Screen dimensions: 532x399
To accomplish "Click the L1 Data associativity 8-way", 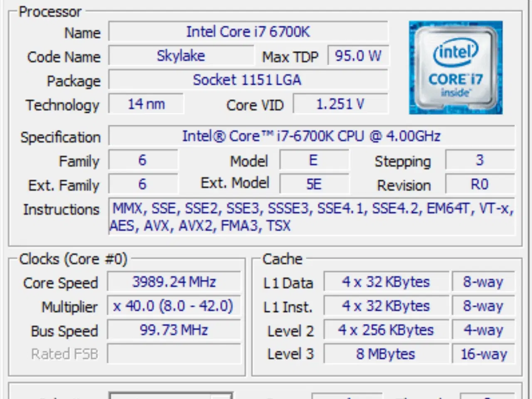I will tap(483, 282).
